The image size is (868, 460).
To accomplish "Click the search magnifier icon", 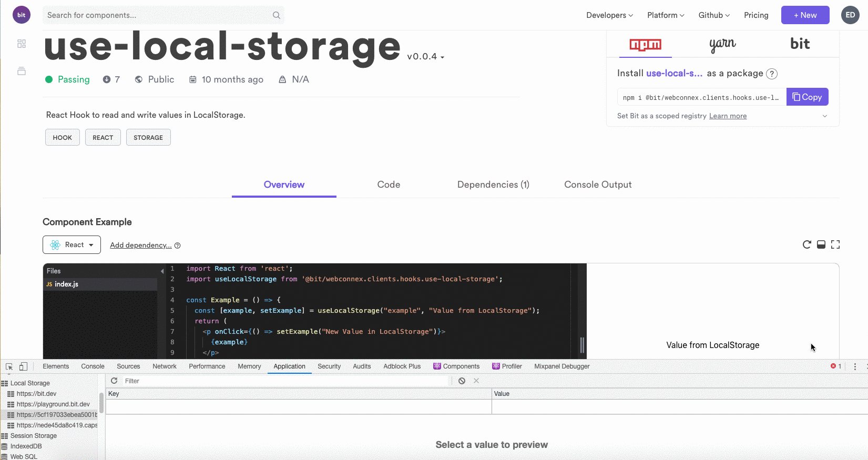I will click(x=277, y=15).
